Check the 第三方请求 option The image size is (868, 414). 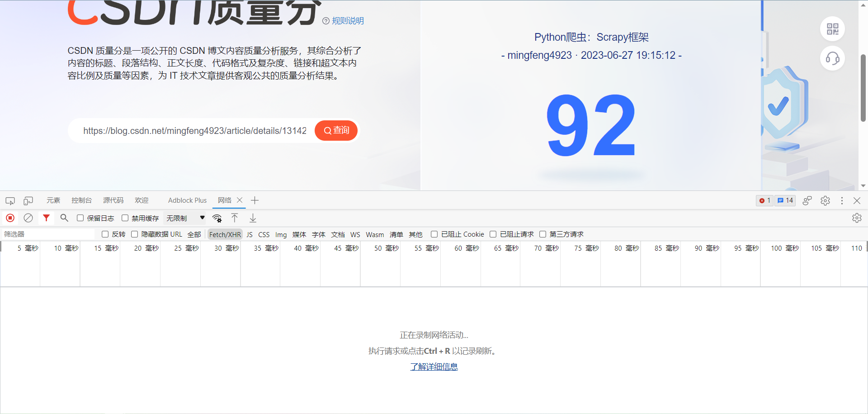coord(542,234)
